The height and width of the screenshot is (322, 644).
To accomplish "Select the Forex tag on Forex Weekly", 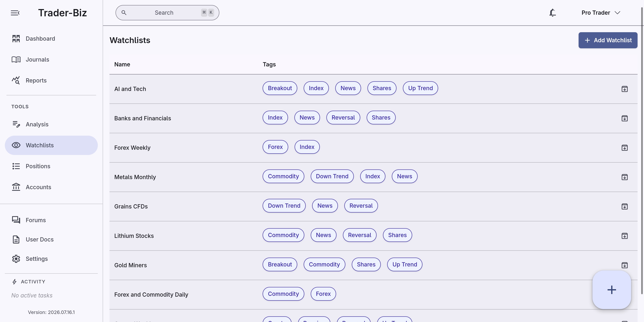I will (275, 147).
